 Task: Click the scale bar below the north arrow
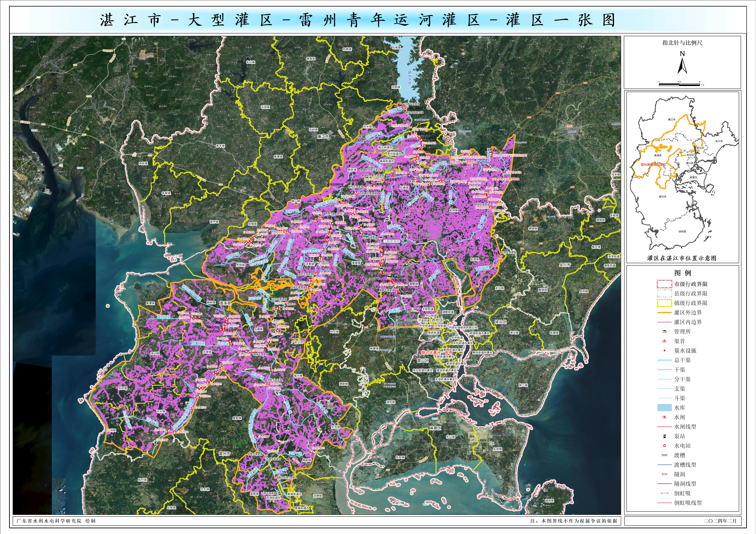tap(679, 85)
